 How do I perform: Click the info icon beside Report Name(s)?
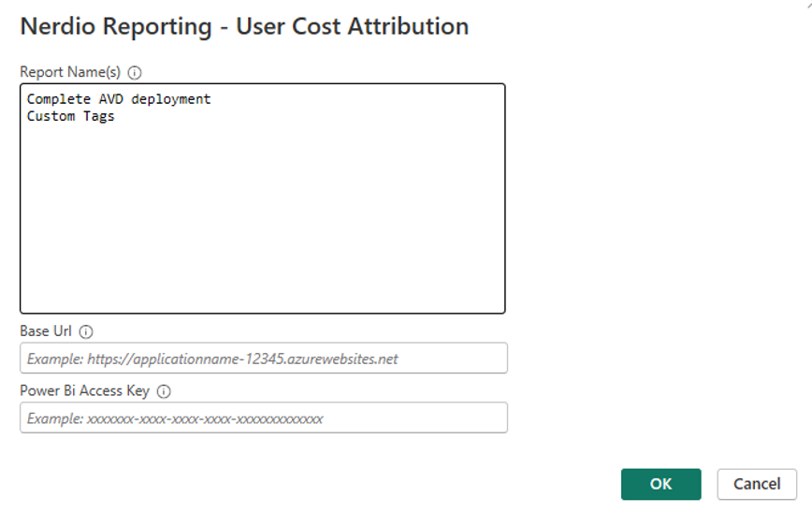pos(135,72)
